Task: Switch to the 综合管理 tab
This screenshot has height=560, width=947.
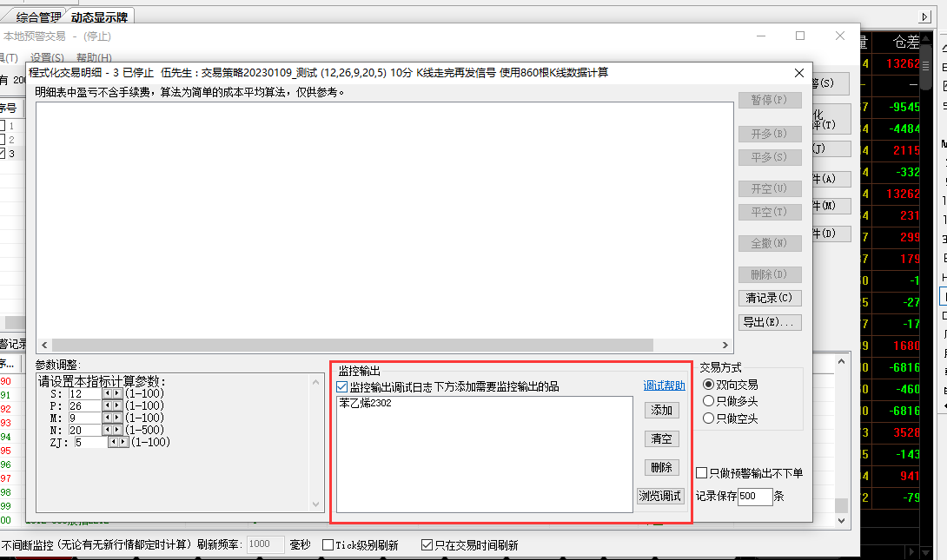Action: 38,17
